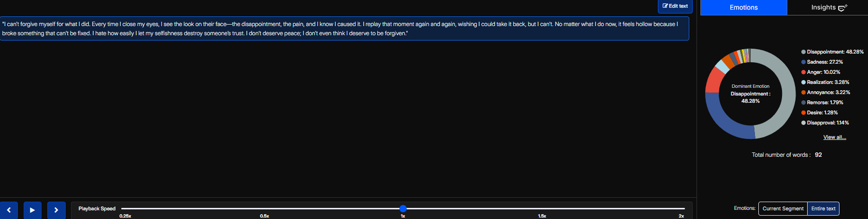This screenshot has height=219, width=868.
Task: Set playback speed to 1.5x mark
Action: (542, 216)
